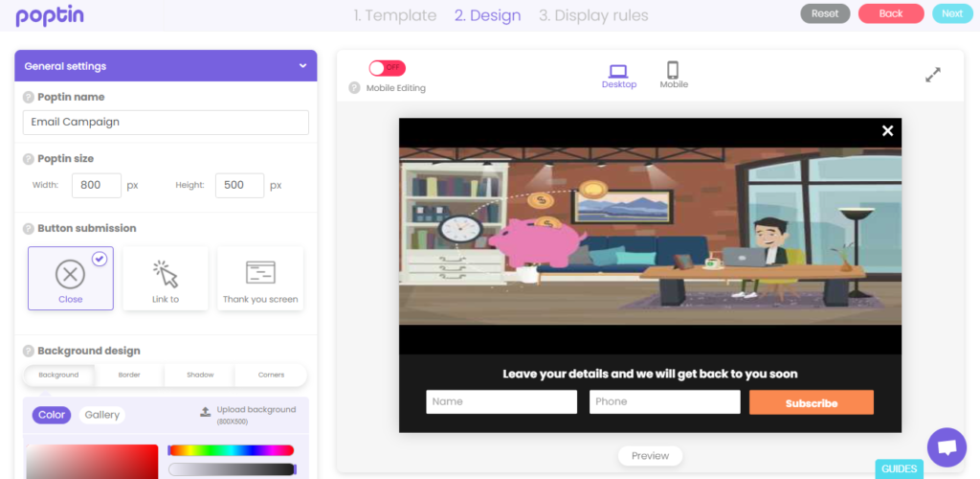Open the help icon next to Poptin name
Viewport: 980px width, 479px height.
28,98
